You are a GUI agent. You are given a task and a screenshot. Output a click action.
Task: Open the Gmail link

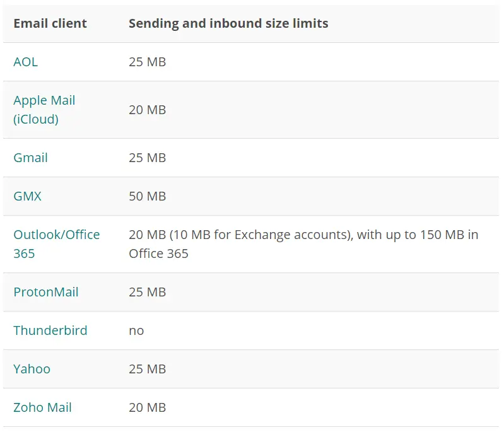[30, 158]
